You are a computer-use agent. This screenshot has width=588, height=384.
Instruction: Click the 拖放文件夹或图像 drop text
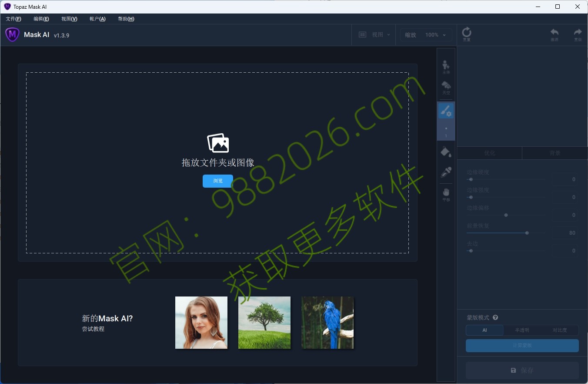coord(218,163)
